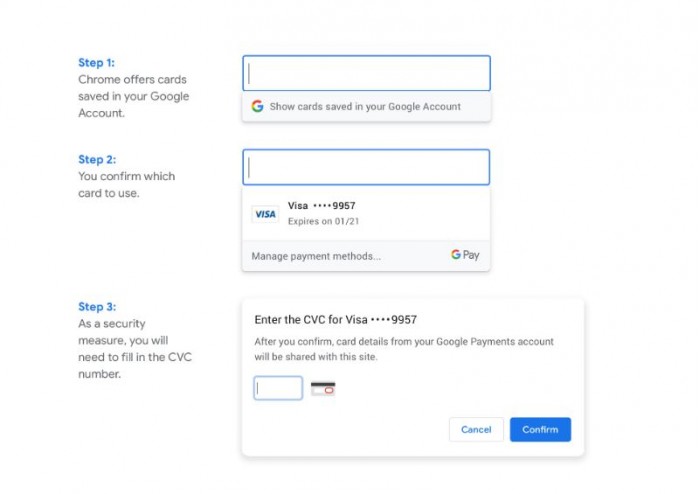Click the CVC number input box
700x494 pixels.
tap(278, 388)
